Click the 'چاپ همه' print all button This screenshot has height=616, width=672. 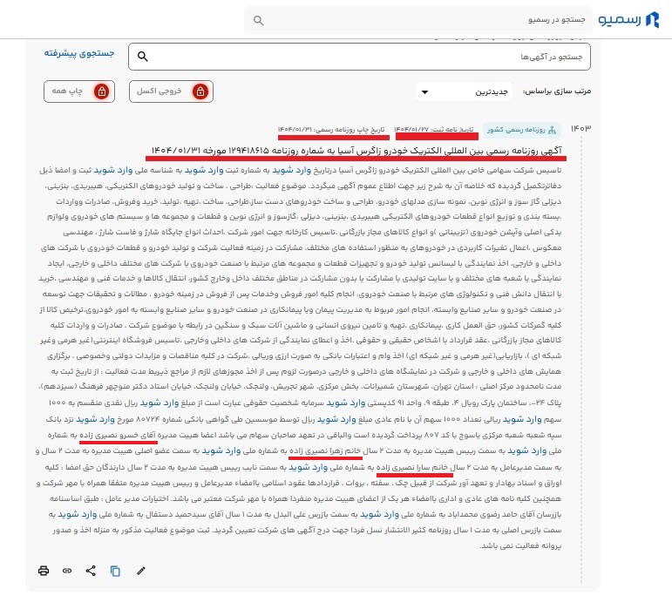pyautogui.click(x=79, y=91)
